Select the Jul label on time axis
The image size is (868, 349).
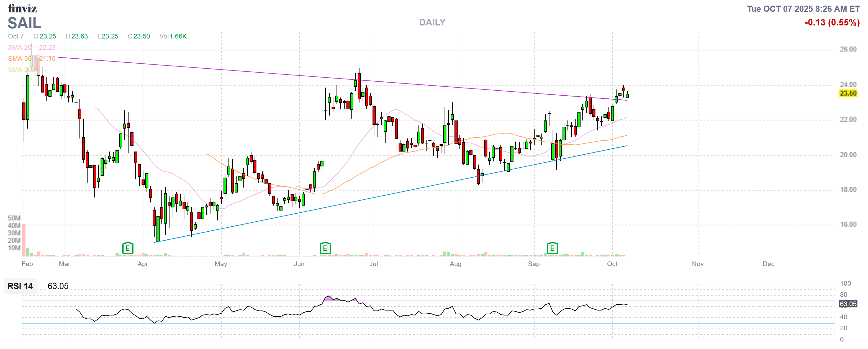click(x=373, y=264)
